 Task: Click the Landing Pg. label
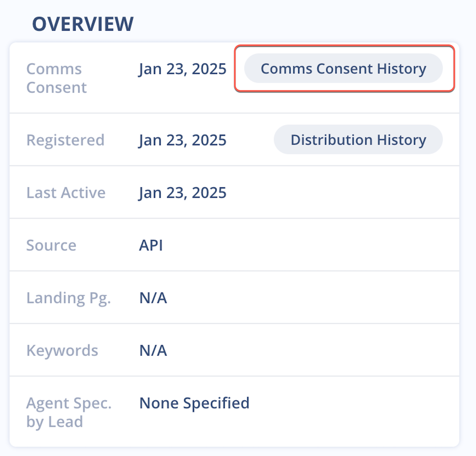(68, 298)
